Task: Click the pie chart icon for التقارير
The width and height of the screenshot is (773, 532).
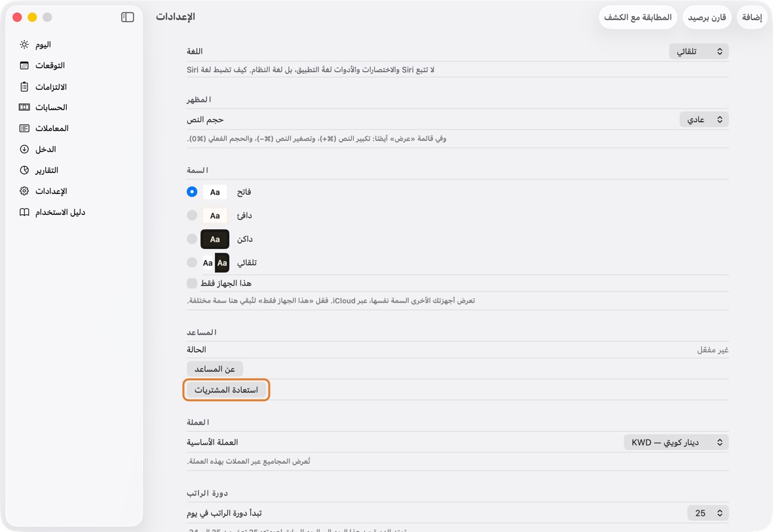Action: pyautogui.click(x=24, y=170)
